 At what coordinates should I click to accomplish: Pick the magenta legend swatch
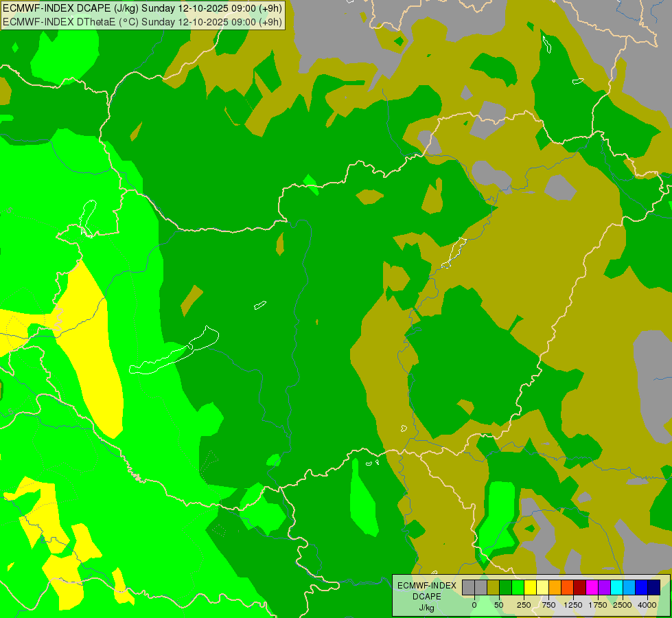click(x=592, y=587)
